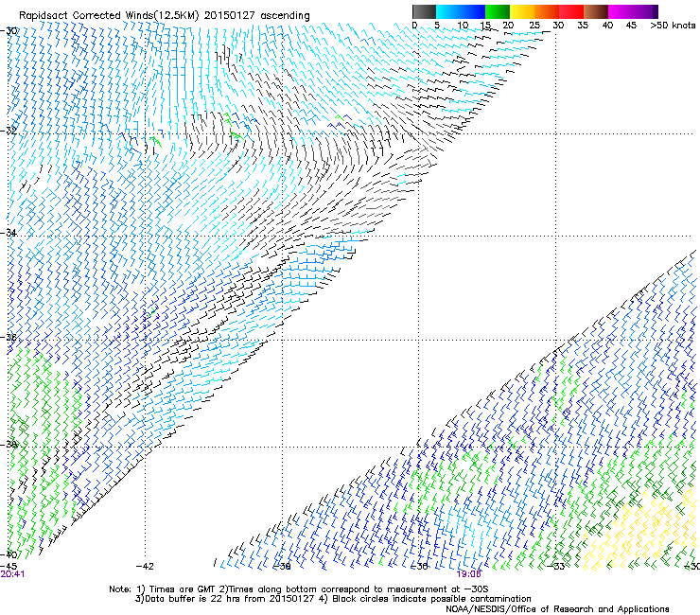700x615 pixels.
Task: Click the '-38' latitude axis label
Action: pos(9,445)
